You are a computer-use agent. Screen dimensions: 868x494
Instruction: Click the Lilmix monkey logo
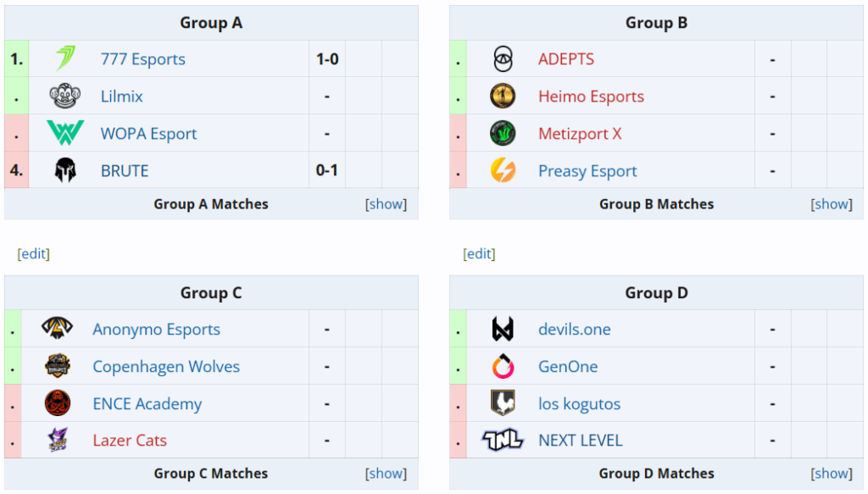[65, 97]
